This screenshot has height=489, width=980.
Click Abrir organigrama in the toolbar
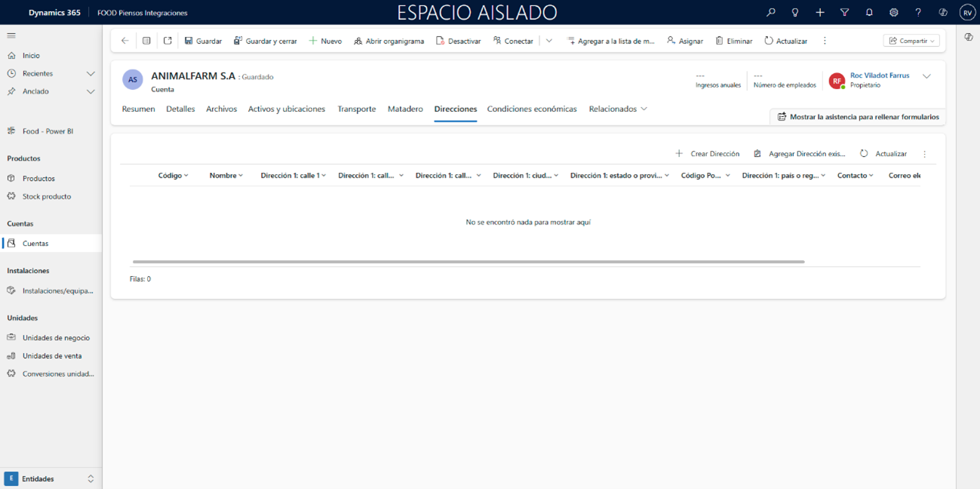(x=389, y=41)
